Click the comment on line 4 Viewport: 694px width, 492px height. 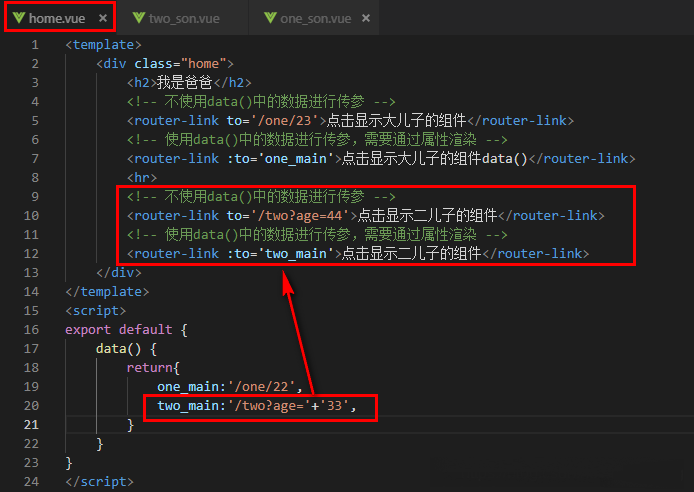pyautogui.click(x=261, y=102)
